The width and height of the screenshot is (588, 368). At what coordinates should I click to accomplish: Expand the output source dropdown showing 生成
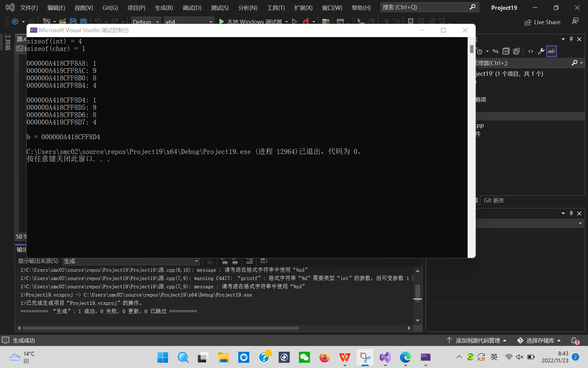click(x=196, y=261)
